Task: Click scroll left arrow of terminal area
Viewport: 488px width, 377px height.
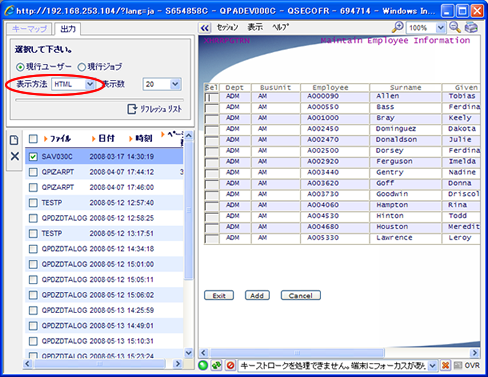Action: click(x=204, y=353)
